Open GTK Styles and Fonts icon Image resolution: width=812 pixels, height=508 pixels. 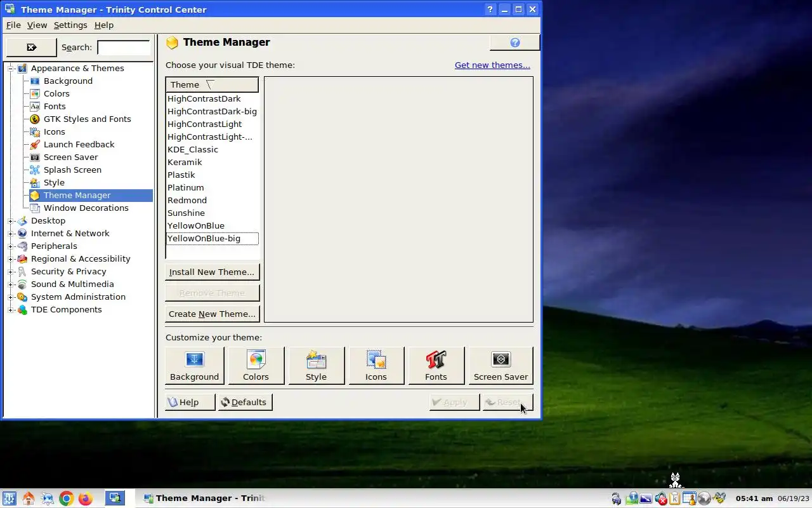click(35, 119)
